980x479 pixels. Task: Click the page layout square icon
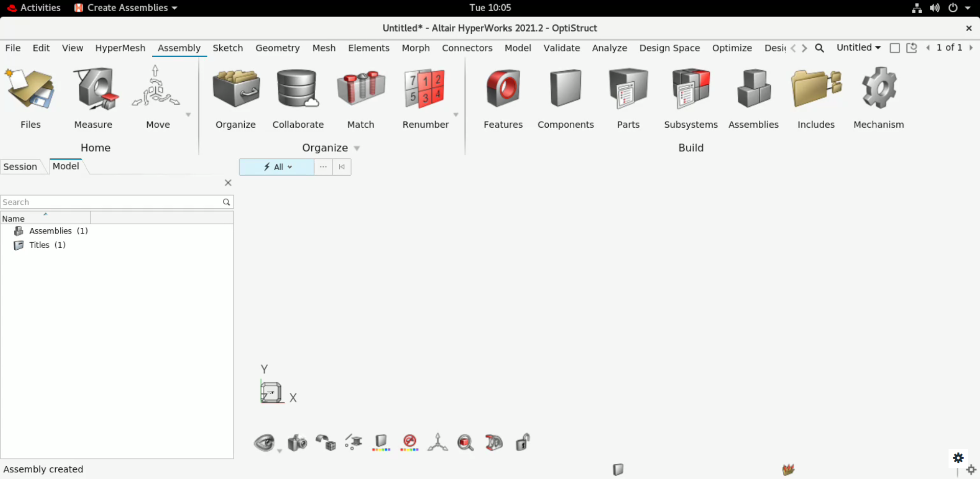pyautogui.click(x=895, y=48)
